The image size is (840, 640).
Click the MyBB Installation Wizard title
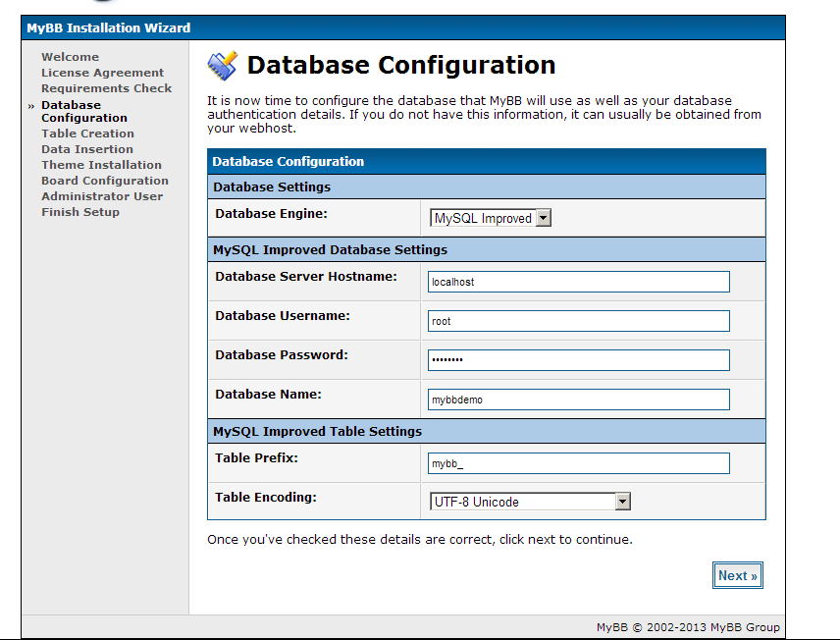tap(109, 27)
